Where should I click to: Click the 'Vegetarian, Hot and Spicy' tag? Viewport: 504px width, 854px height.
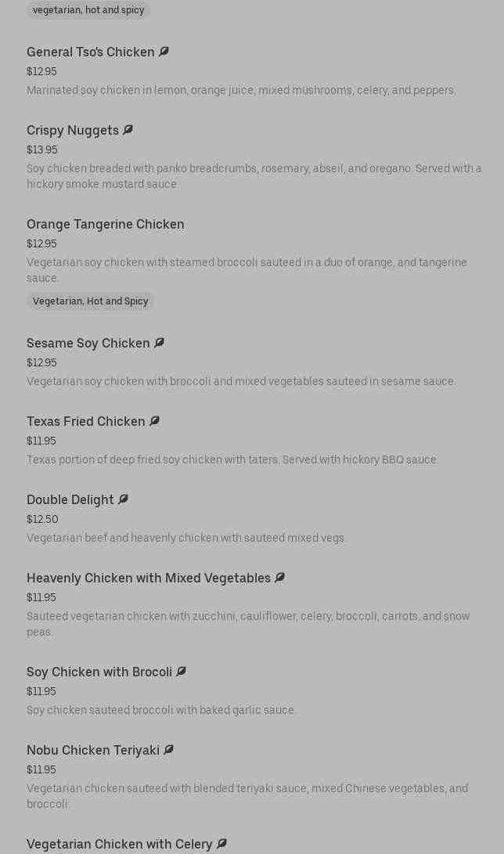[90, 301]
